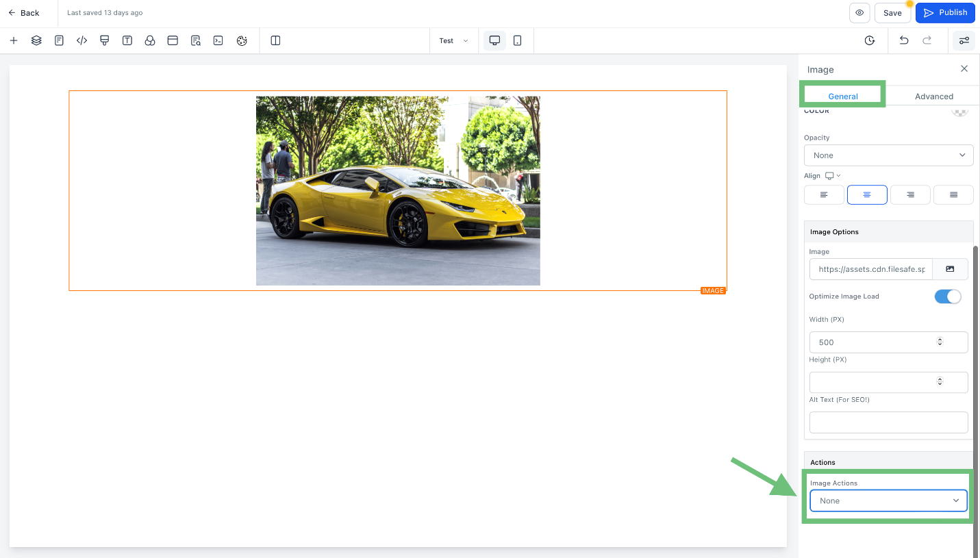
Task: Open the Opacity dropdown
Action: coord(888,155)
